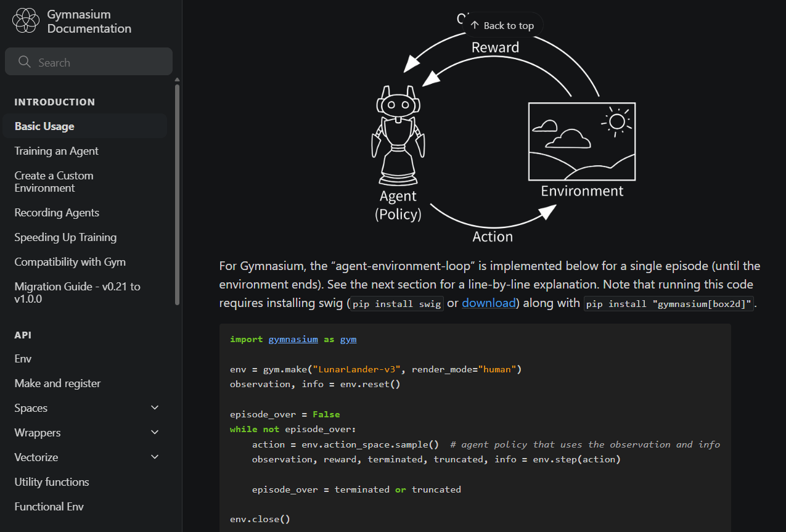The height and width of the screenshot is (532, 786).
Task: Open the Migration Guide v0.21 to v1.0.0
Action: click(77, 293)
